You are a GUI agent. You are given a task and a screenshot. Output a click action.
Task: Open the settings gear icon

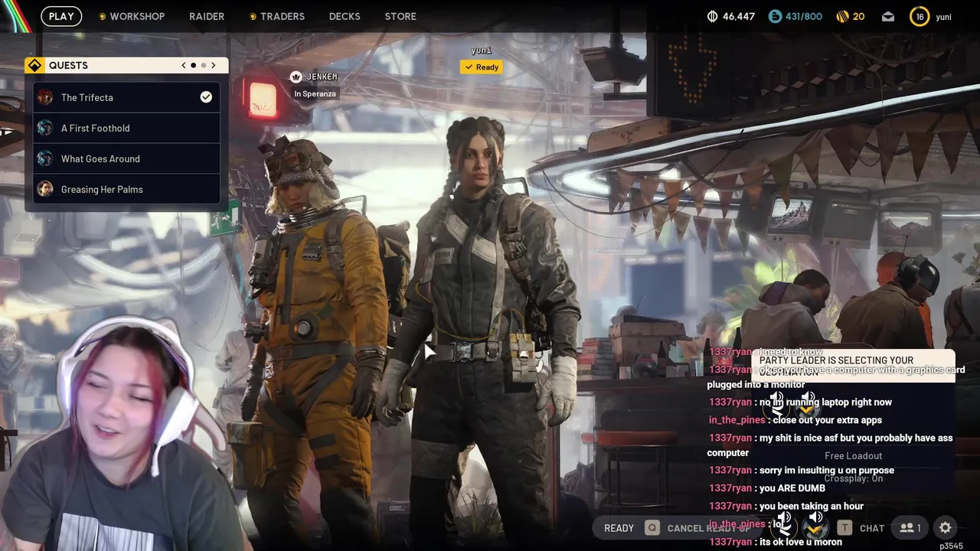click(946, 527)
